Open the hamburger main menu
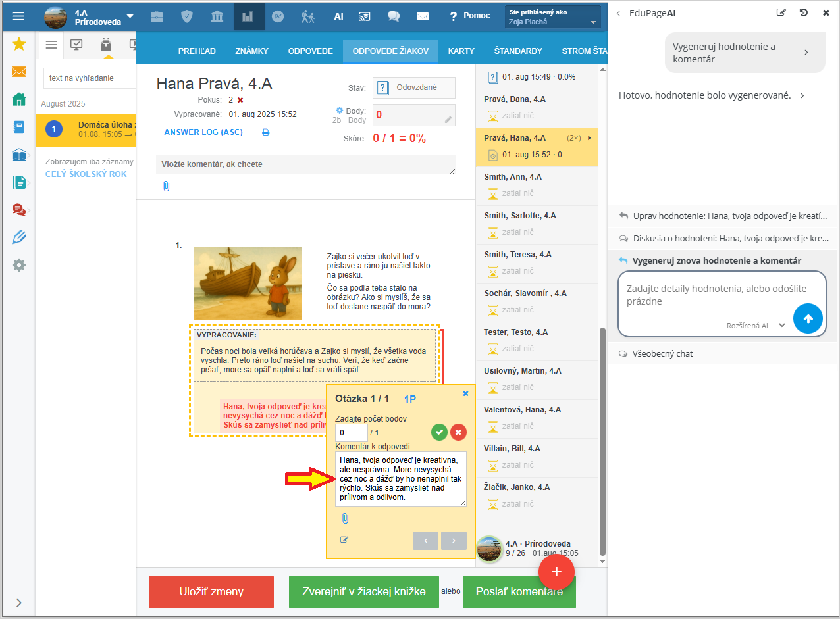This screenshot has height=619, width=840. click(x=18, y=16)
